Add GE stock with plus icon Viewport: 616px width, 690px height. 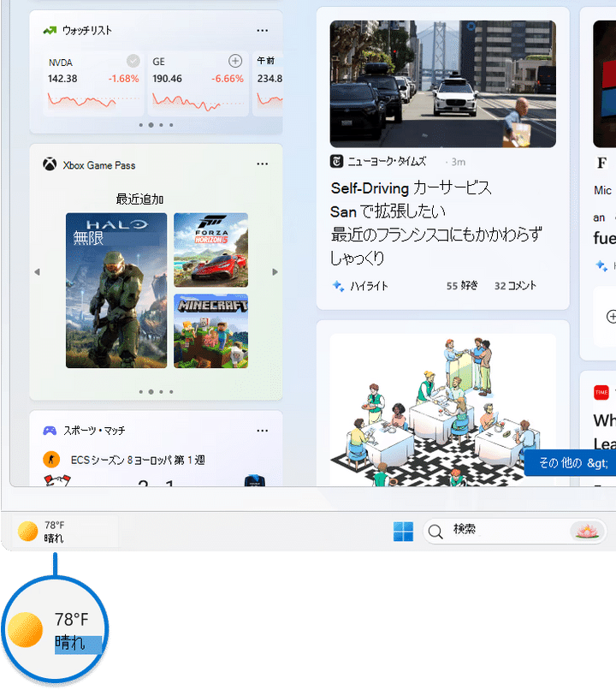(235, 61)
